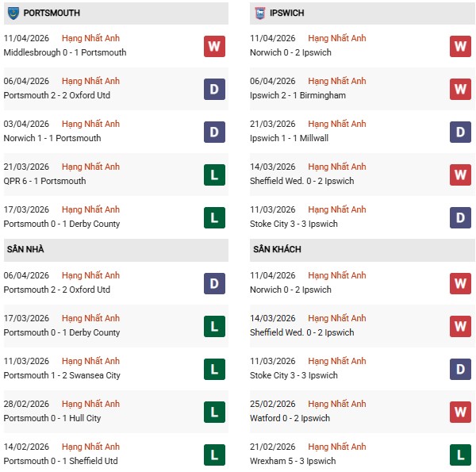Click L badge for Portsmouth 1-2 Swansea City
The image size is (476, 472).
[x=214, y=369]
